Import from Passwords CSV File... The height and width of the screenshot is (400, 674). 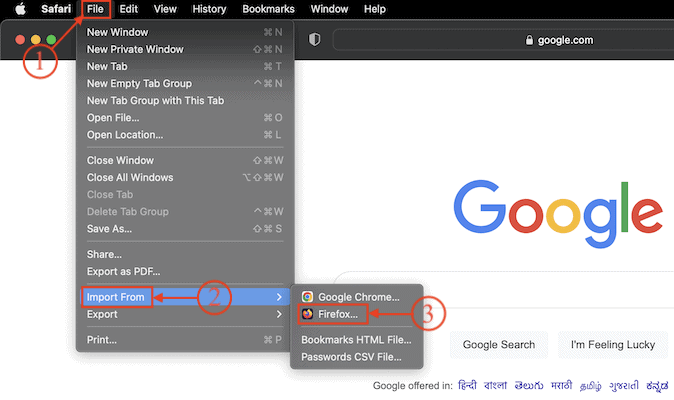[357, 357]
